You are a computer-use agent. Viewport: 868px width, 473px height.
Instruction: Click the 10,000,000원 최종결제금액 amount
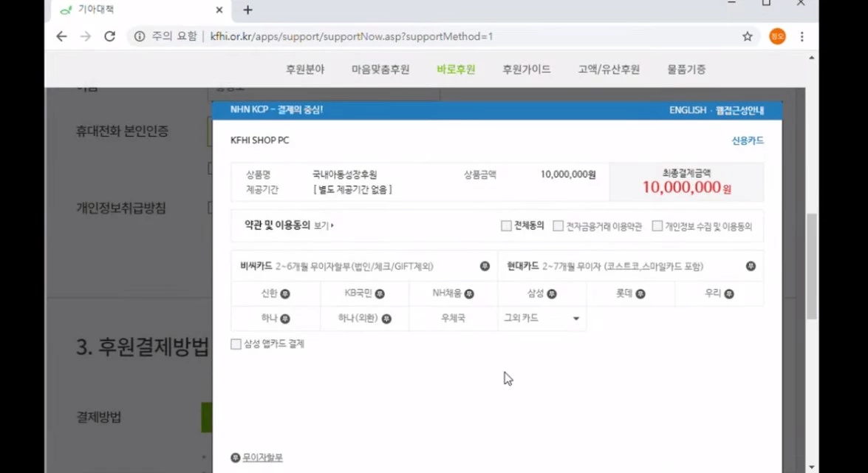tap(686, 187)
